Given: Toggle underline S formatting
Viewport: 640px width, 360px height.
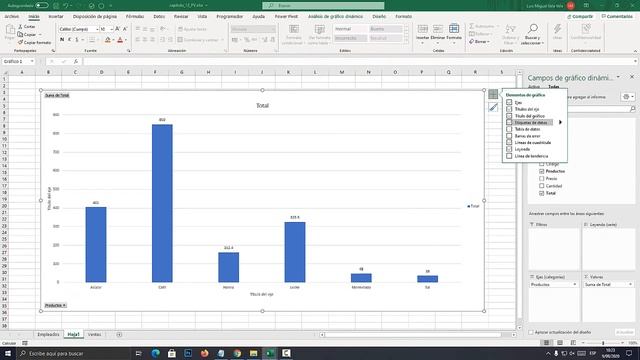Looking at the screenshot, I should pos(76,40).
